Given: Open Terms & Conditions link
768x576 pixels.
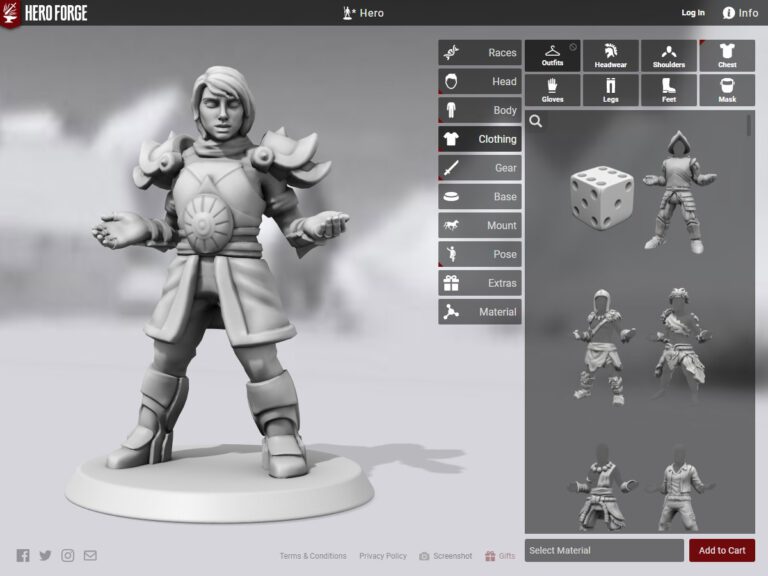Looking at the screenshot, I should click(313, 556).
